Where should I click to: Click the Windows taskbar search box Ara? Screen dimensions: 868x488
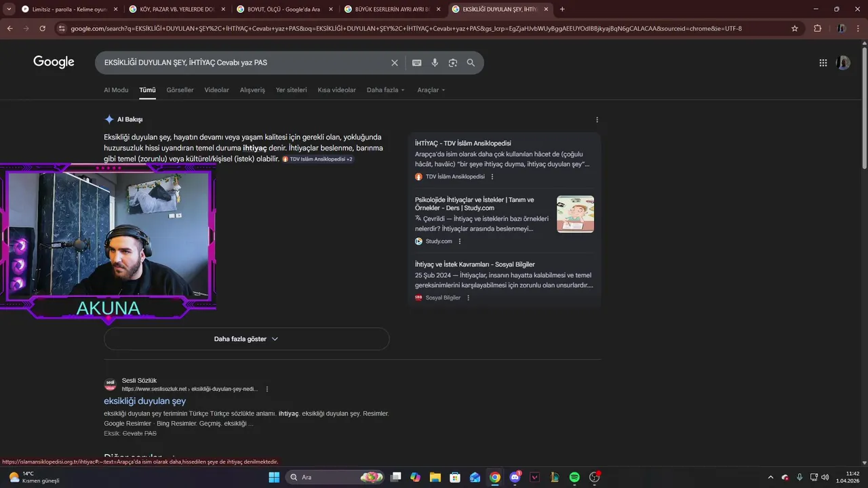click(334, 477)
